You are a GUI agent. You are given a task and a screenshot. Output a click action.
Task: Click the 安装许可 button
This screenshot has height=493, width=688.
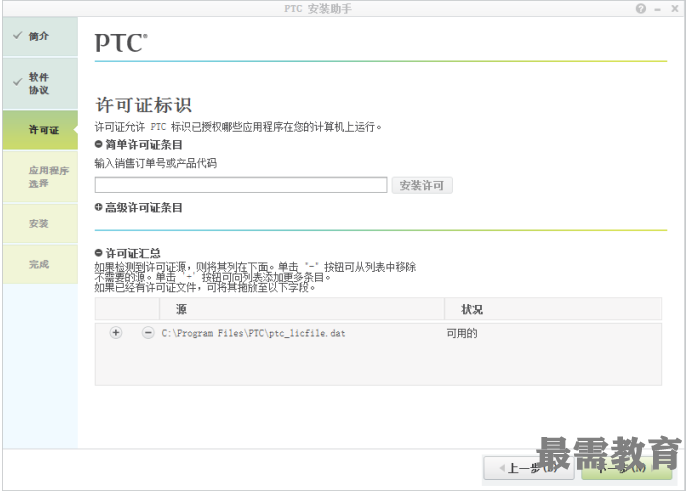tap(422, 185)
